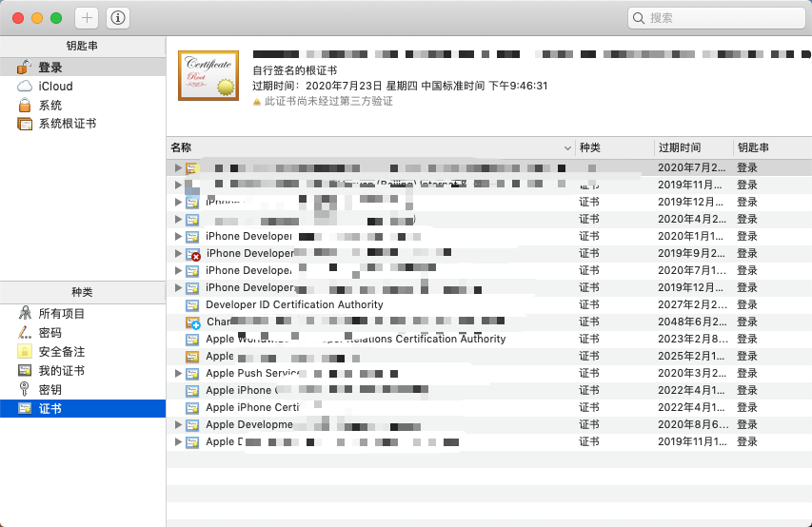Screen dimensions: 812x527
Task: Select 所有项目 category
Action: (61, 313)
